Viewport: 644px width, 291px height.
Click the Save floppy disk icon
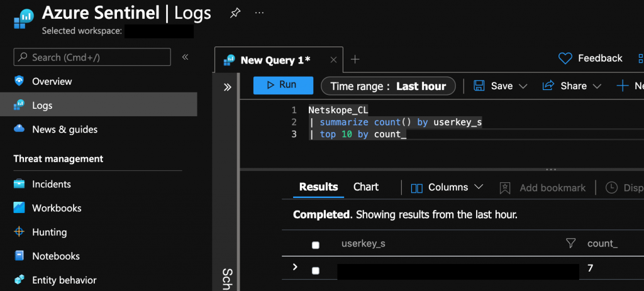(479, 85)
